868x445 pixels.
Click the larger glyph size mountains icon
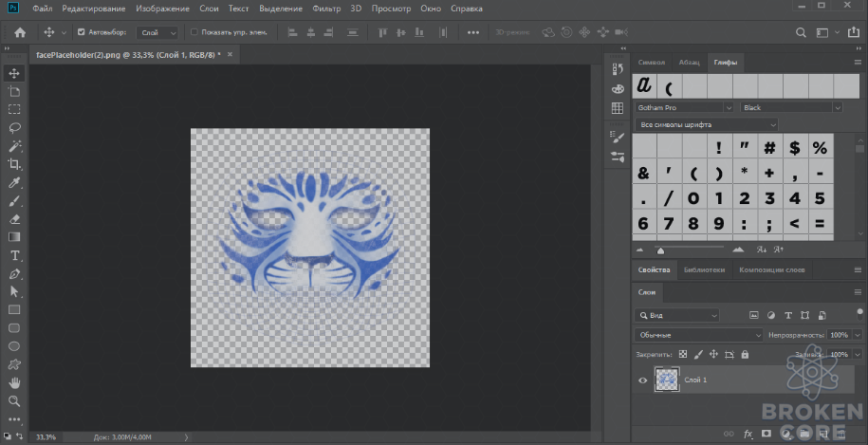tap(738, 250)
